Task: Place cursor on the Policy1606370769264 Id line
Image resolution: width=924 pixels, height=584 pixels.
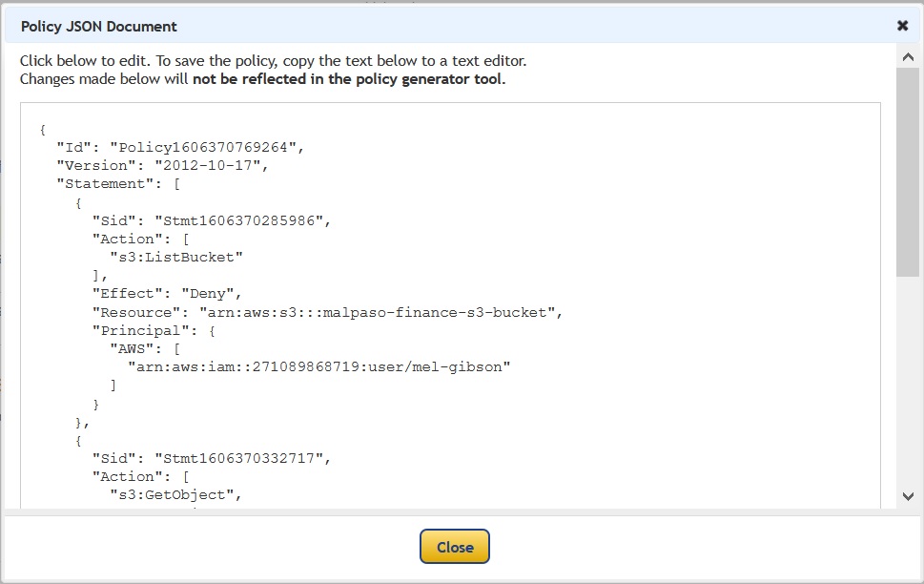Action: [179, 148]
